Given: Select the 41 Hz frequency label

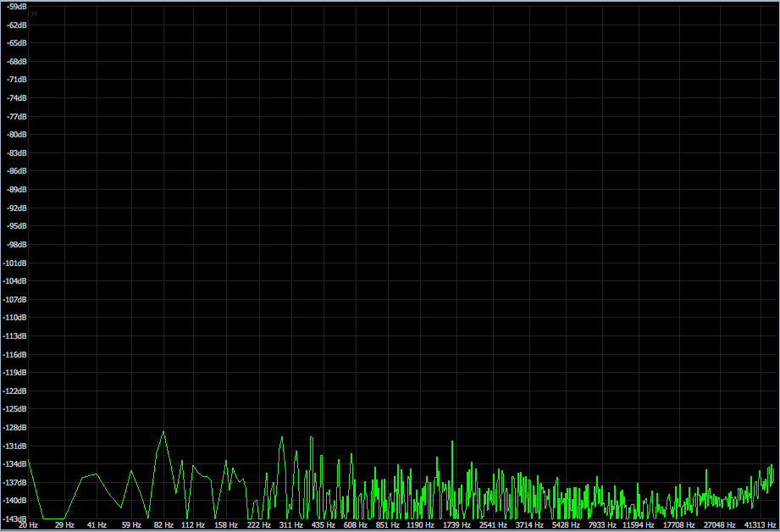Looking at the screenshot, I should (97, 525).
